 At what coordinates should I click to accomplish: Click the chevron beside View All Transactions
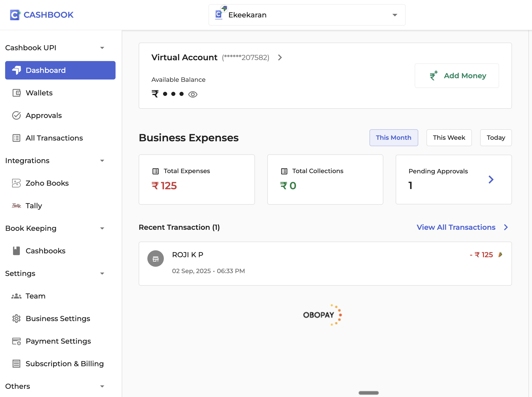506,227
